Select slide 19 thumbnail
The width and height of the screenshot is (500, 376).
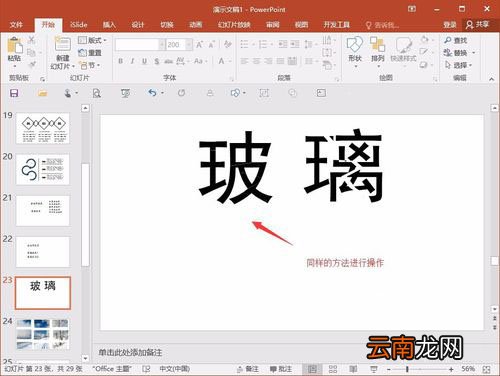43,128
